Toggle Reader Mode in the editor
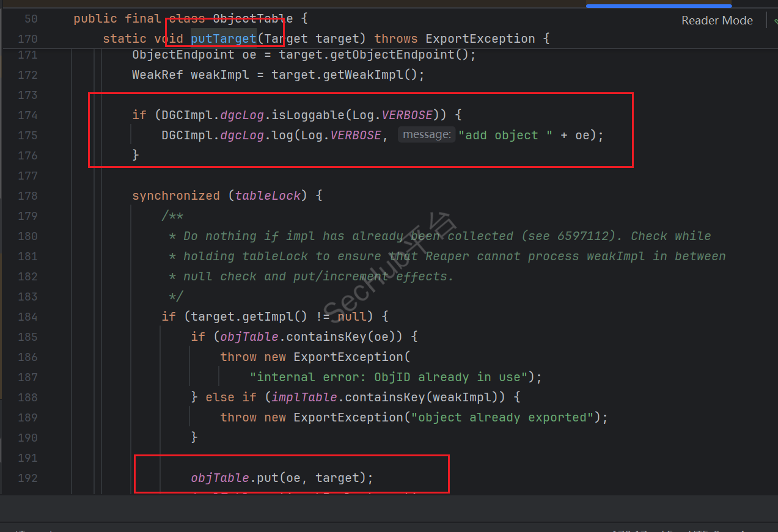This screenshot has width=778, height=532. 717,20
